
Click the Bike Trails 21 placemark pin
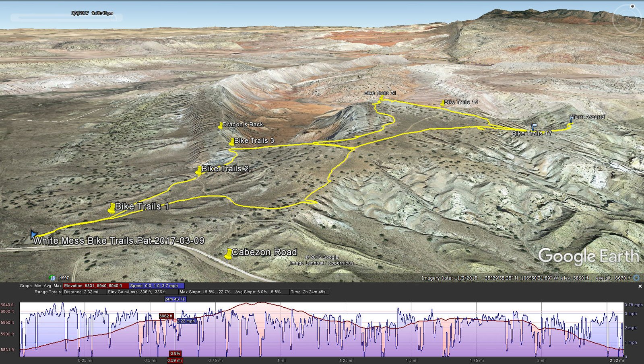click(381, 98)
